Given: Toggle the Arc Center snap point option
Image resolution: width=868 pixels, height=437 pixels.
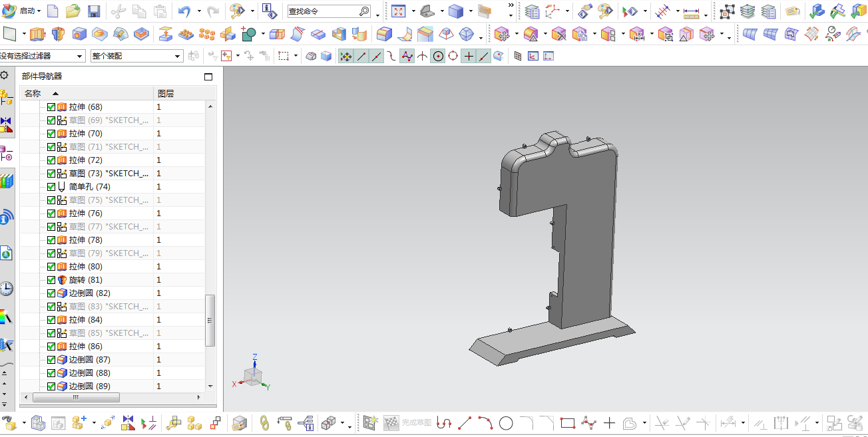Looking at the screenshot, I should click(x=438, y=57).
